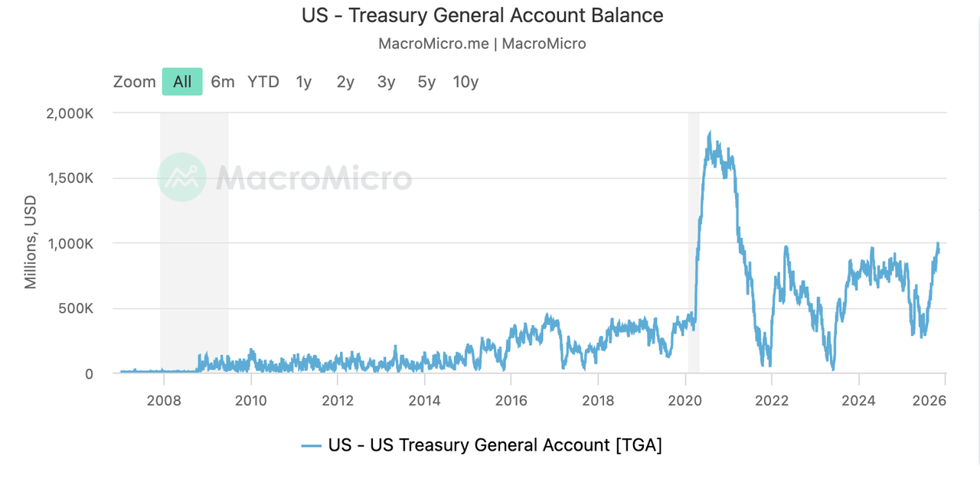Select the 5y zoom range
Image resolution: width=980 pixels, height=482 pixels.
coord(426,82)
